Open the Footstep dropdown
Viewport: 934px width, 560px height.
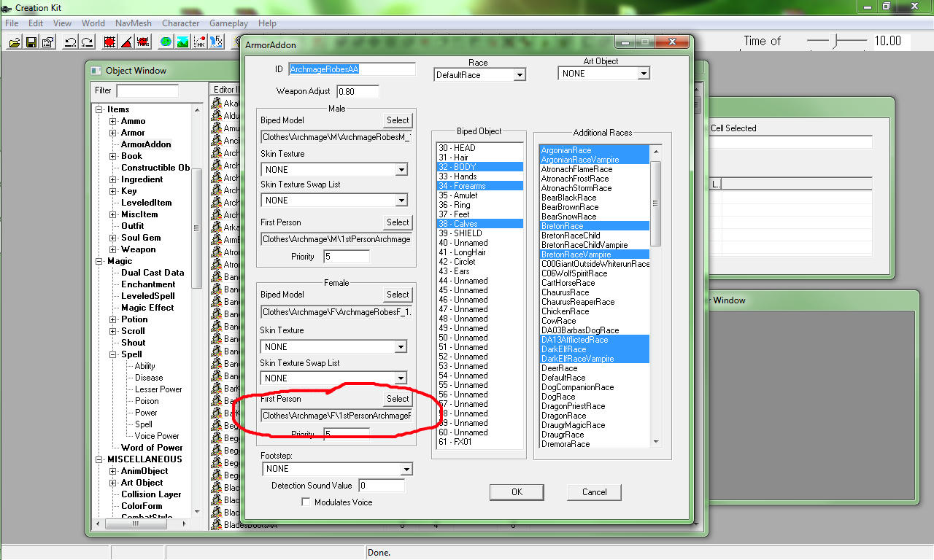point(337,469)
